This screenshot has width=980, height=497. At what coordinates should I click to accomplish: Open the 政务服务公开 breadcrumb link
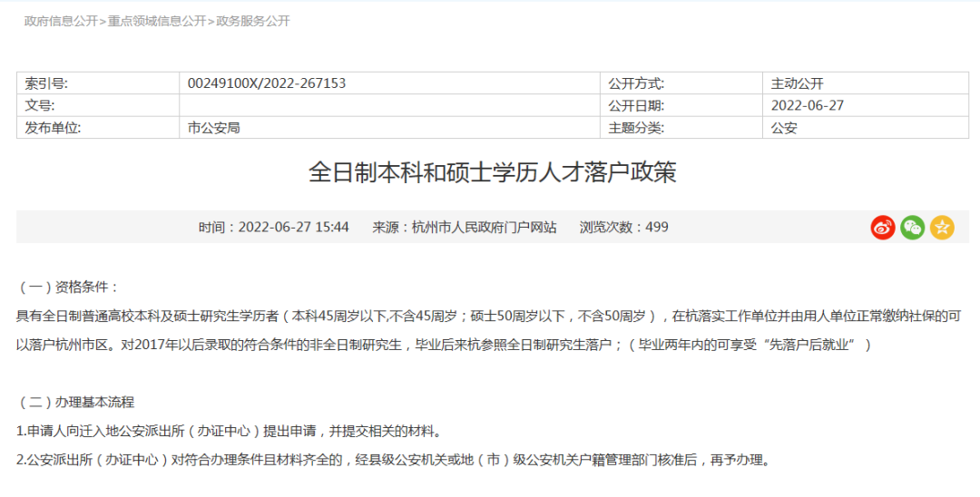coord(253,21)
